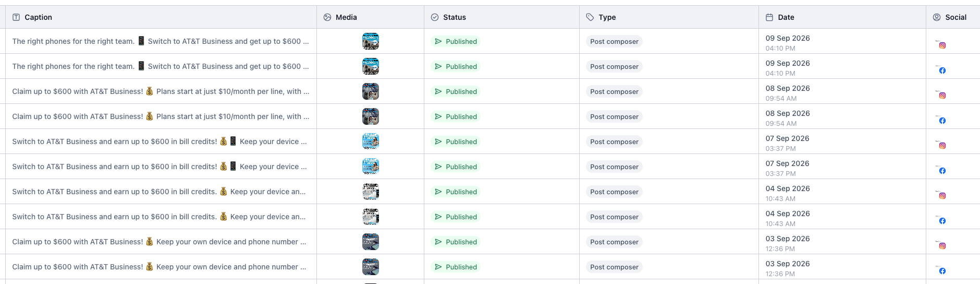Click Instagram icon in 03 Sep 2026 row
This screenshot has height=284, width=980.
pos(942,246)
